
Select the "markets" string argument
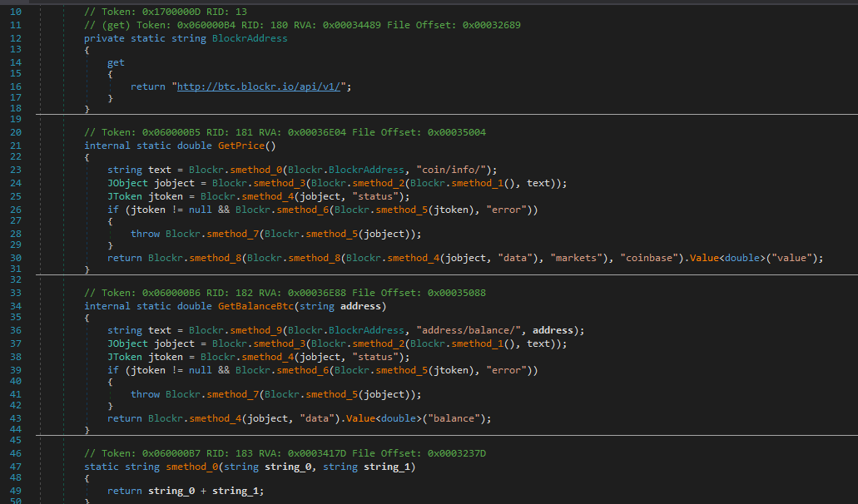click(579, 258)
